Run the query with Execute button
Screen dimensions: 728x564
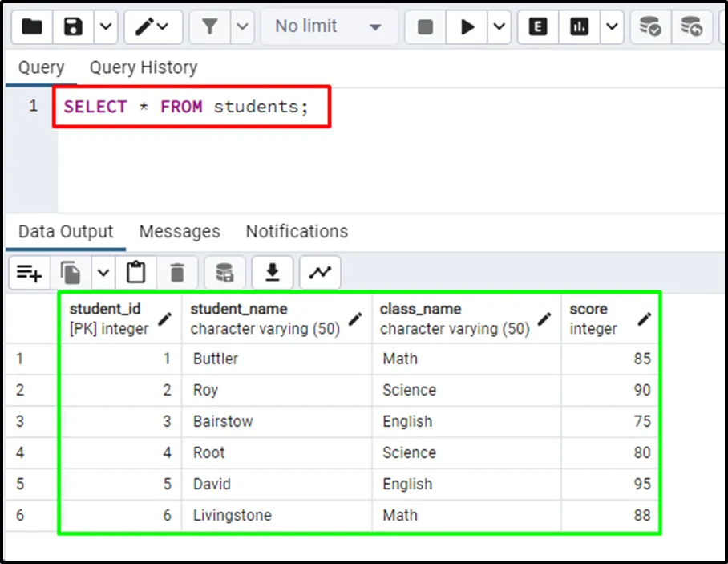[467, 27]
